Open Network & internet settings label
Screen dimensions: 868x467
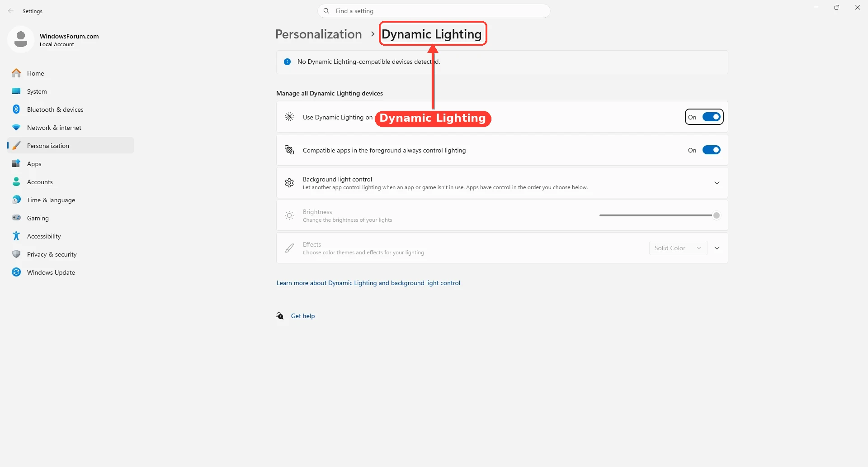[54, 128]
